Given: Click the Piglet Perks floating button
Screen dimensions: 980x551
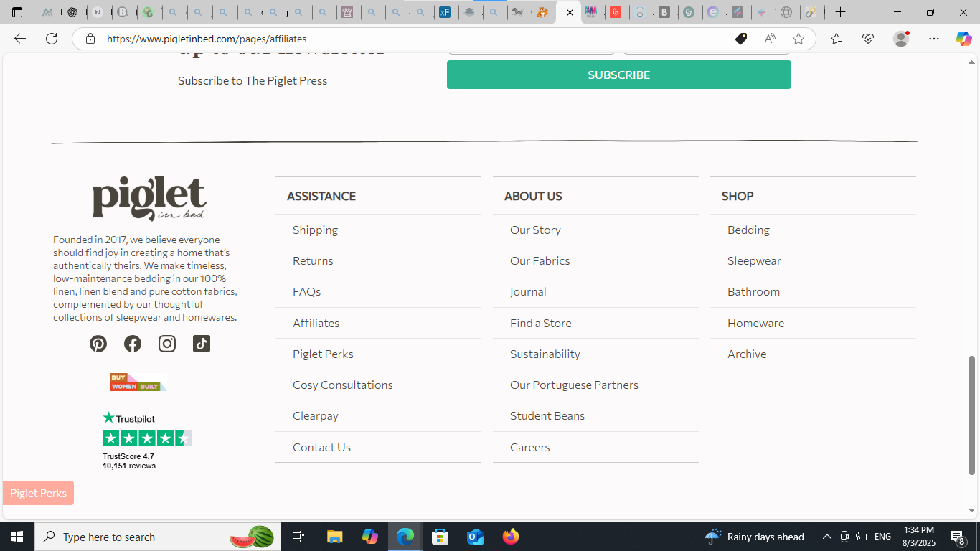Looking at the screenshot, I should [38, 493].
